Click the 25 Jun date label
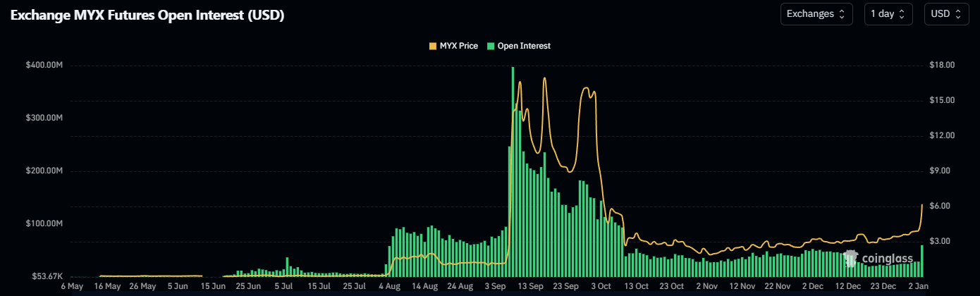This screenshot has height=296, width=980. tap(248, 288)
